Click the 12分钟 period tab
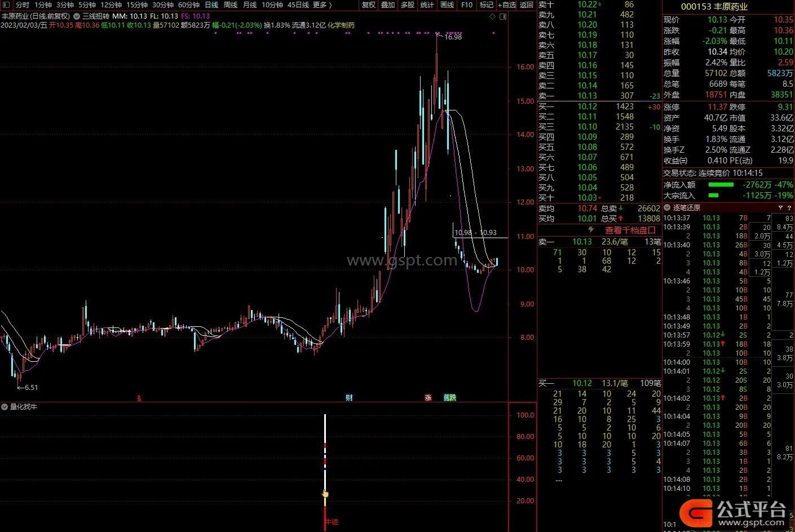 pos(111,5)
